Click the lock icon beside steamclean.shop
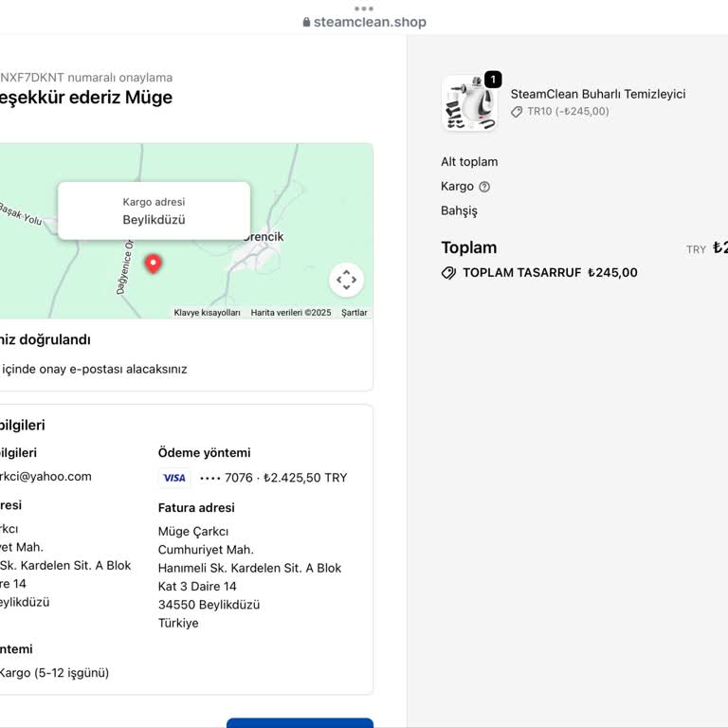728x728 pixels. [306, 22]
